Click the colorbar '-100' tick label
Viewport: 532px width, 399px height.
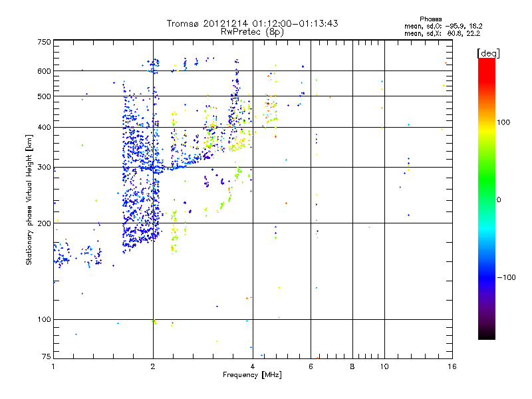(x=506, y=277)
